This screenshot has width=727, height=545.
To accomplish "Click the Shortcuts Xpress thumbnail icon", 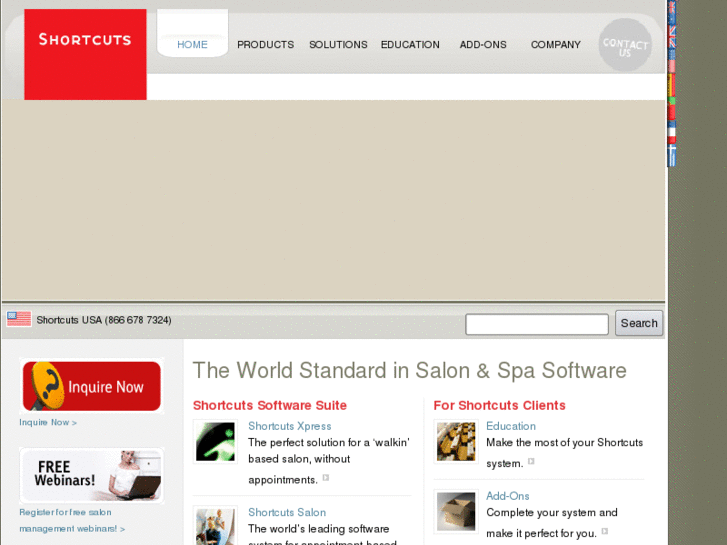I will 215,442.
